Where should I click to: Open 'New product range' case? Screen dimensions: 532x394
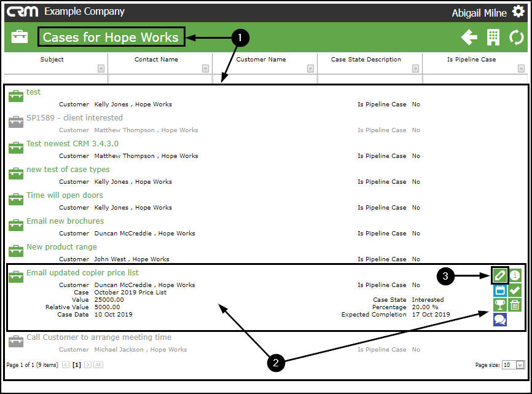coord(62,246)
